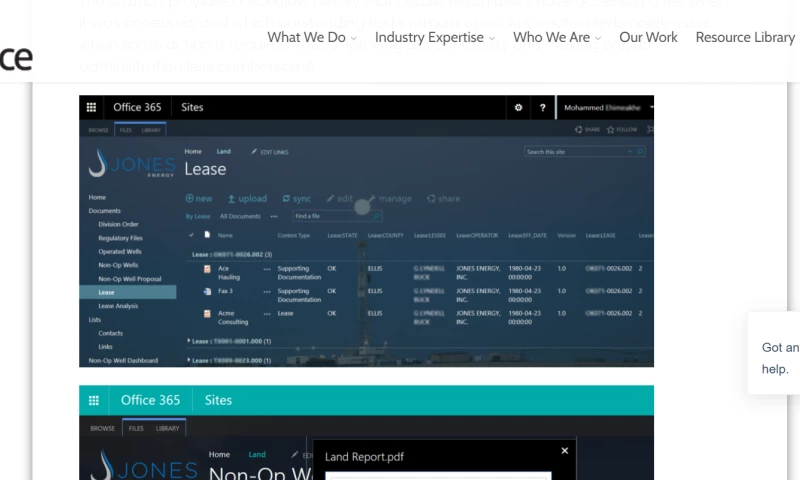Click the app launcher grid in the teal Office 365 bar

(x=94, y=400)
